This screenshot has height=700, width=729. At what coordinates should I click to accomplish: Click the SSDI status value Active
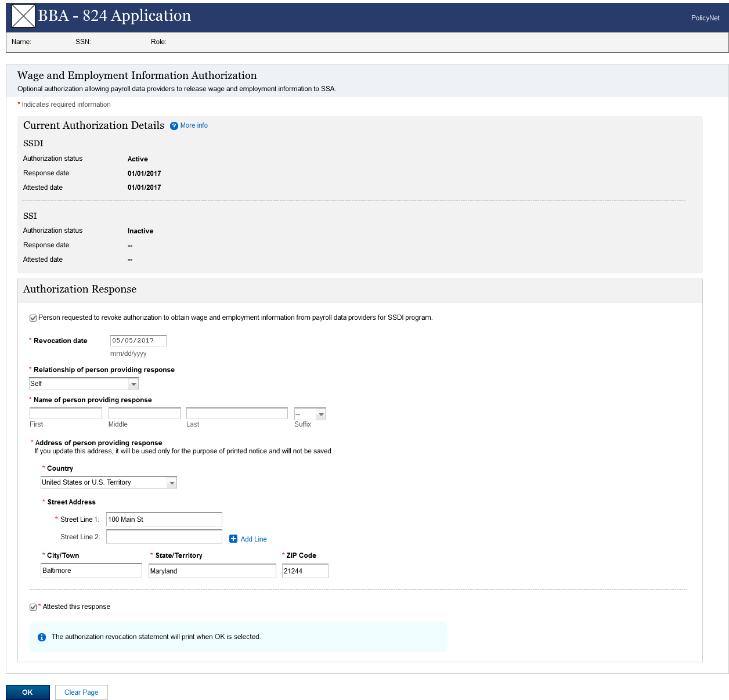point(138,159)
